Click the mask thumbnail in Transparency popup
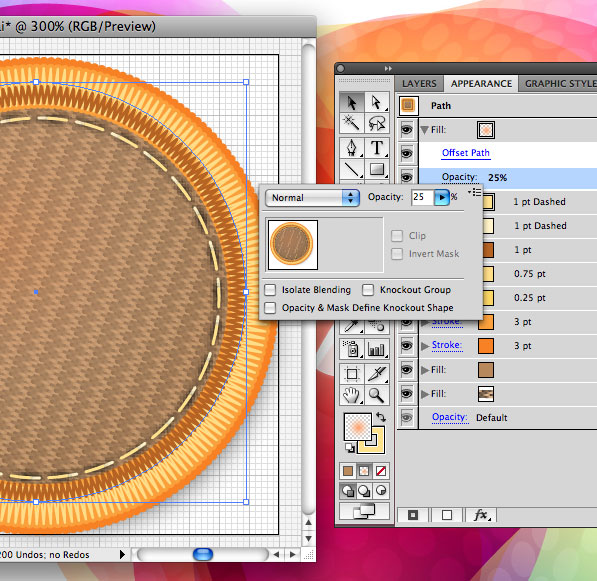Viewport: 597px width, 581px height. [292, 244]
